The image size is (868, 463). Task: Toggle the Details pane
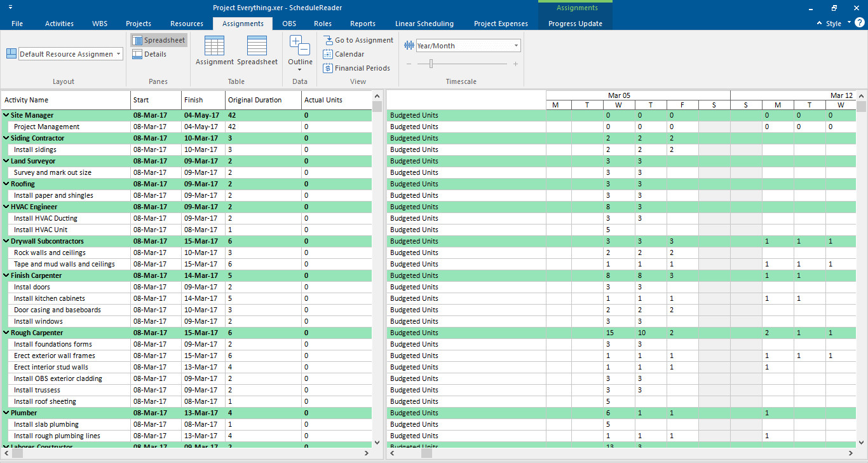click(x=150, y=54)
